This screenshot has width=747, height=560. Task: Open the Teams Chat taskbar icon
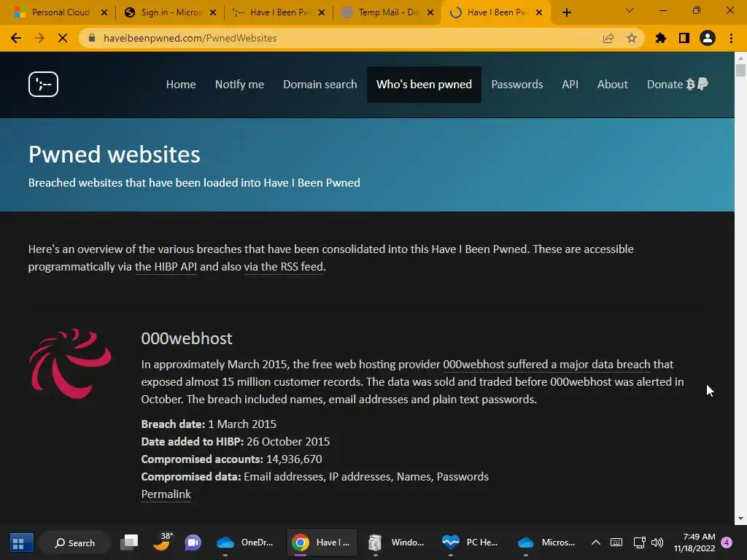coord(193,542)
